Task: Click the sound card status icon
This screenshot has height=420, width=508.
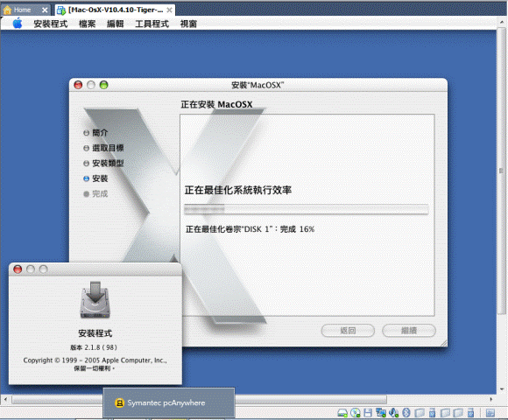Action: tap(393, 412)
